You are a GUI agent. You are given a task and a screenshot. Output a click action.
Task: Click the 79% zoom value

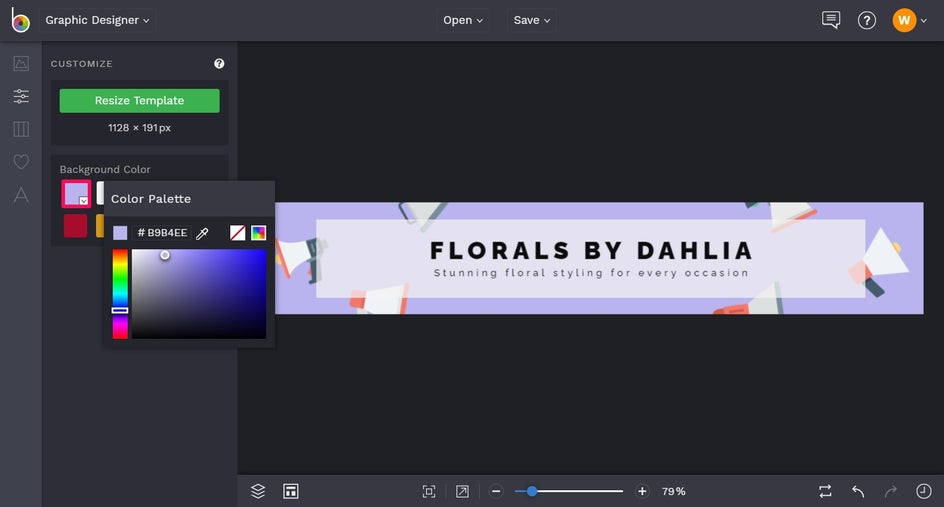pyautogui.click(x=674, y=491)
